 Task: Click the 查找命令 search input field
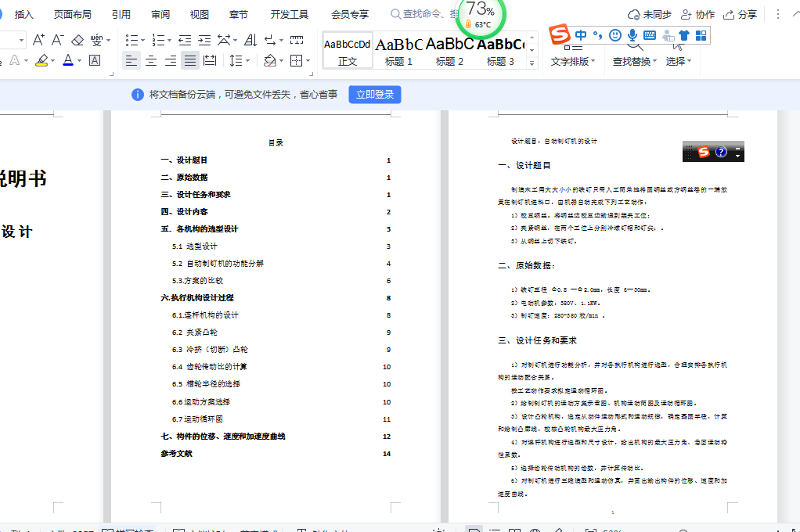[x=427, y=13]
